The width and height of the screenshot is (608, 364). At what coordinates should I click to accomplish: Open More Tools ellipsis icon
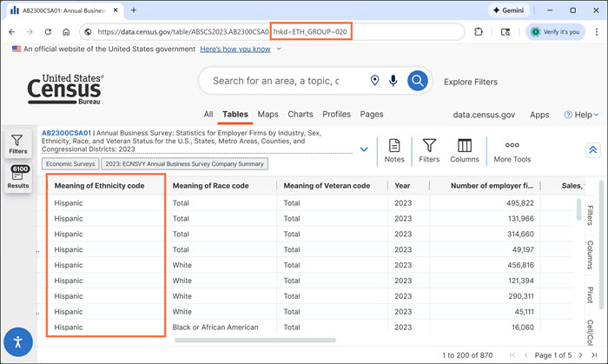[512, 151]
